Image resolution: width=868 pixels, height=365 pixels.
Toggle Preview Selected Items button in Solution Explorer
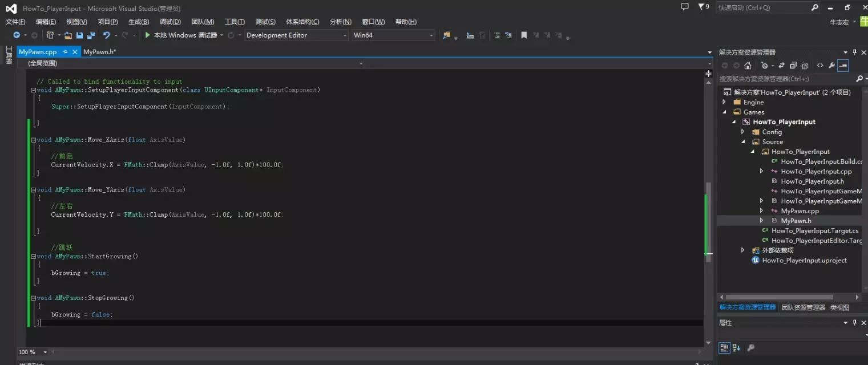coord(843,66)
